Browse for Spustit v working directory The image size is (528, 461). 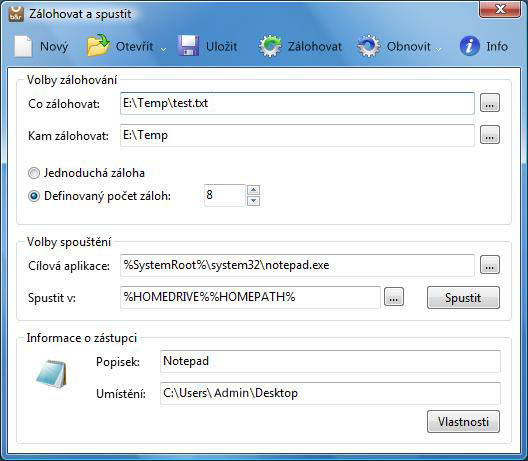pos(394,297)
